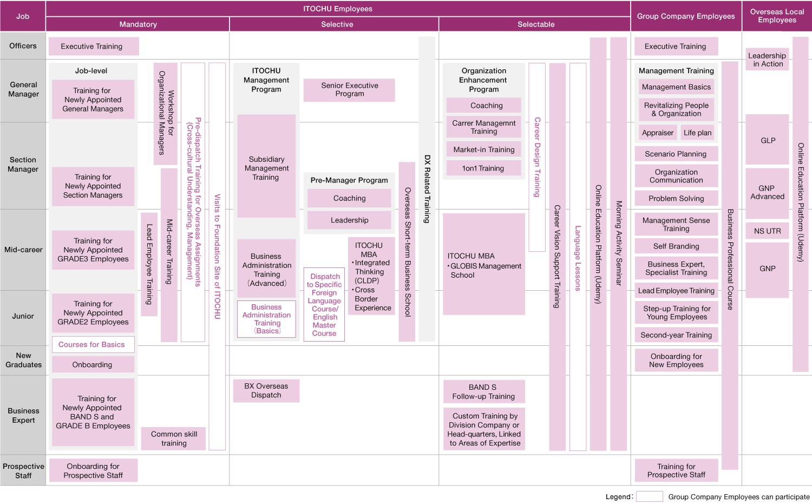Click Subsidiary Management Training box

pos(266,166)
